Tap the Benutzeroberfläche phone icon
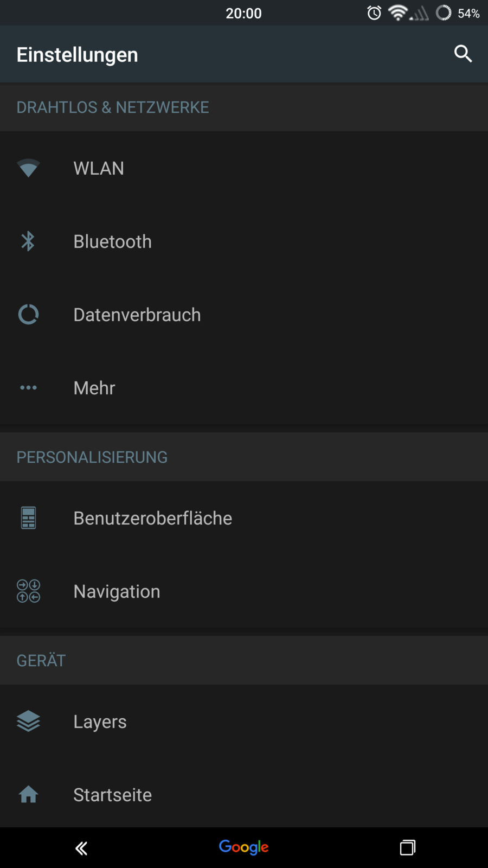Viewport: 488px width, 868px height. click(28, 518)
